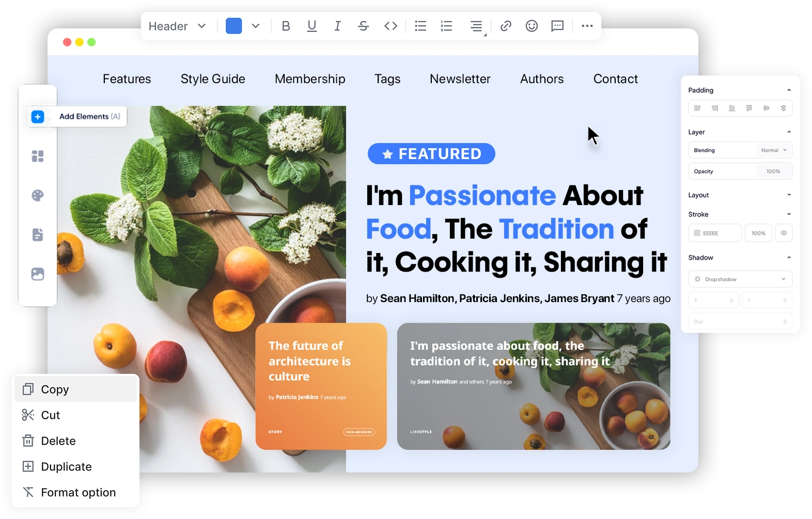Click the shadow Blur field

click(x=740, y=321)
